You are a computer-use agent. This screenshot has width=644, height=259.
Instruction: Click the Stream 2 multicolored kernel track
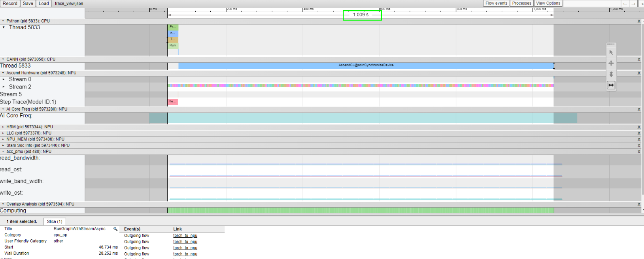click(361, 85)
